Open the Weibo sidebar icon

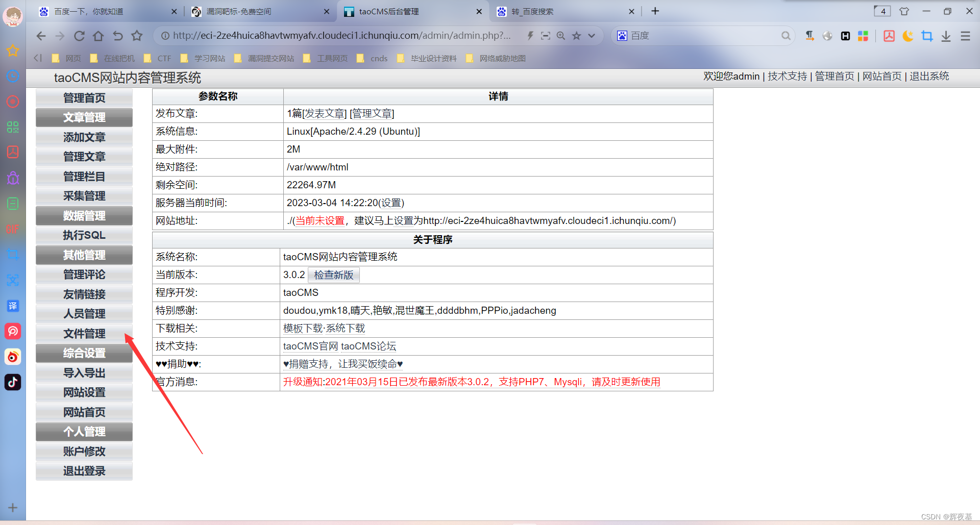[x=13, y=357]
